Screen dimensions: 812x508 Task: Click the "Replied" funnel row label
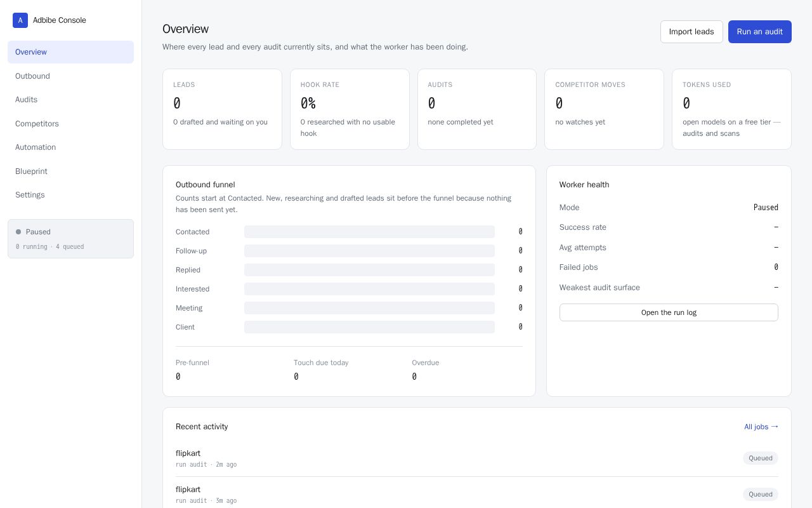(188, 270)
